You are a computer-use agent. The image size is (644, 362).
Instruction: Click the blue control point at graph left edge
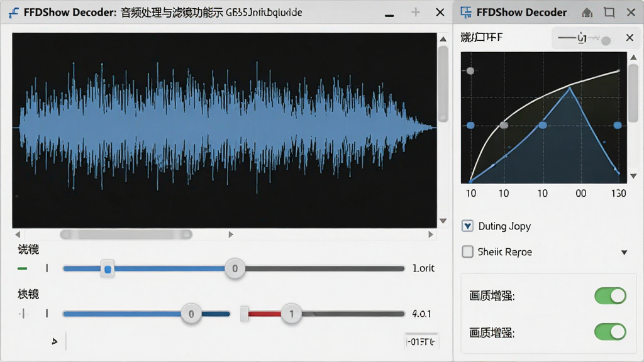click(x=470, y=125)
